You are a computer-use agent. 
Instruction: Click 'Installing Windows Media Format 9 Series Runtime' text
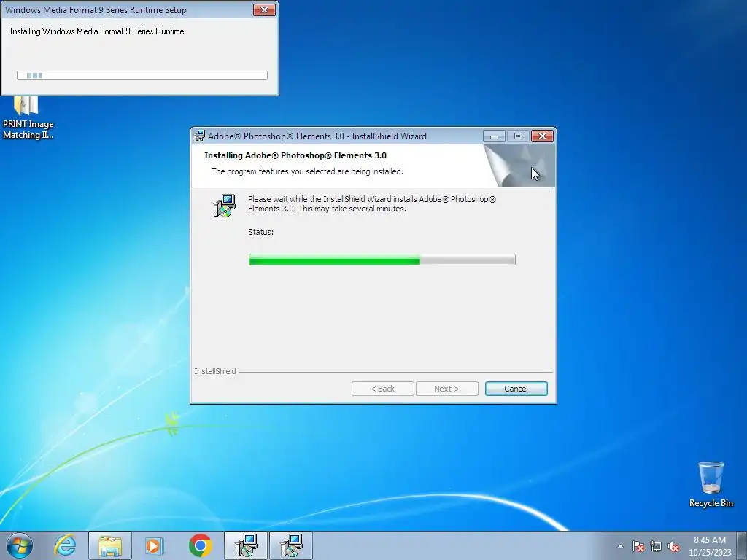click(x=97, y=31)
